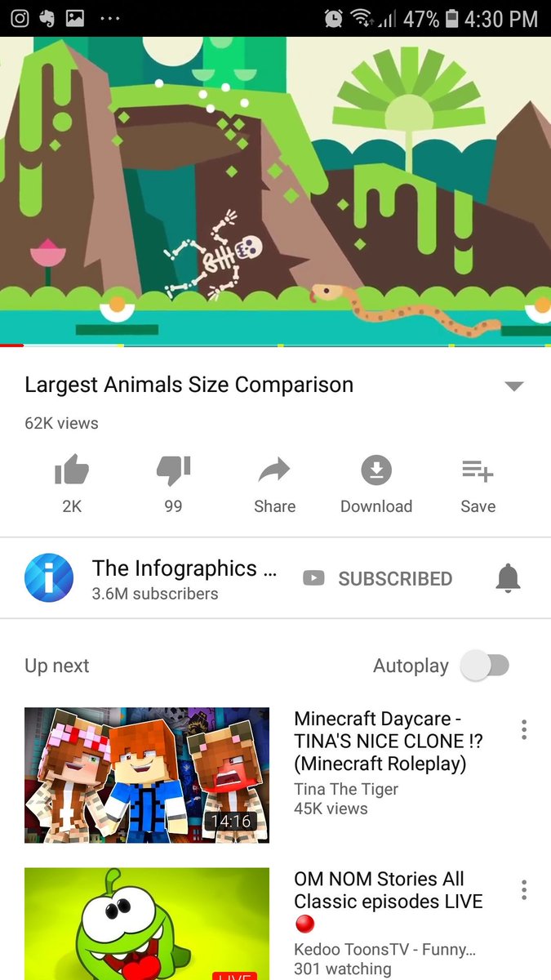This screenshot has width=551, height=980.
Task: Toggle the Autoplay switch
Action: point(485,666)
